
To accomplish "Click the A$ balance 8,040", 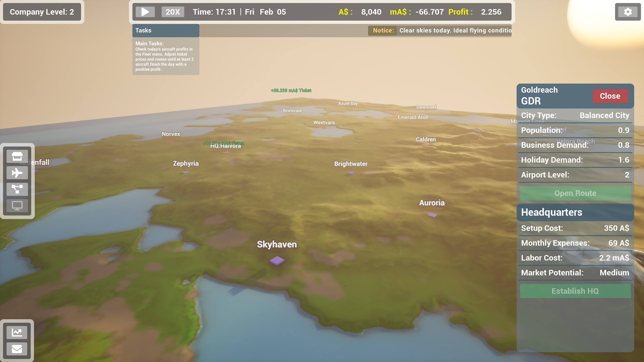I will click(x=371, y=12).
